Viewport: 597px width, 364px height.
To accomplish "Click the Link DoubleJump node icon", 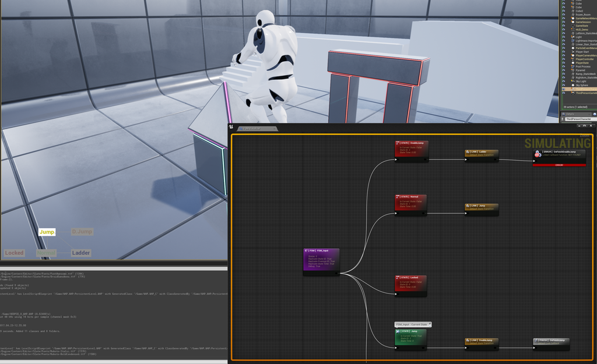I will click(x=468, y=340).
